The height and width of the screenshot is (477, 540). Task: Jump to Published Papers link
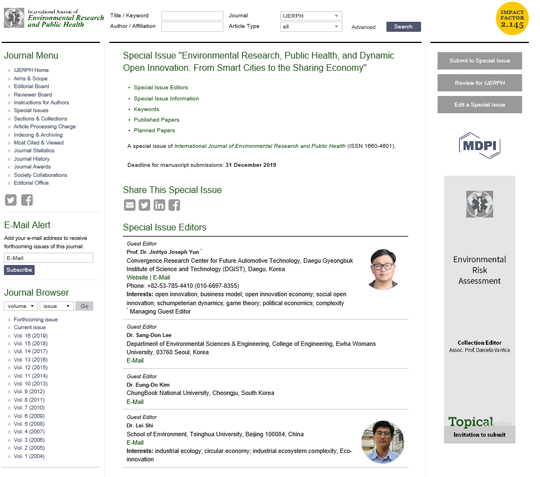tap(156, 120)
